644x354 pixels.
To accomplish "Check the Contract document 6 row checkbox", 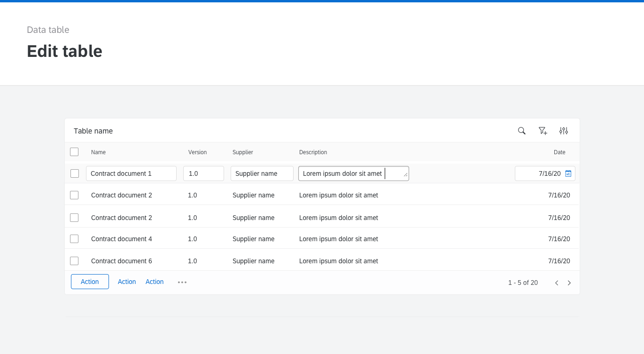I will pyautogui.click(x=74, y=261).
